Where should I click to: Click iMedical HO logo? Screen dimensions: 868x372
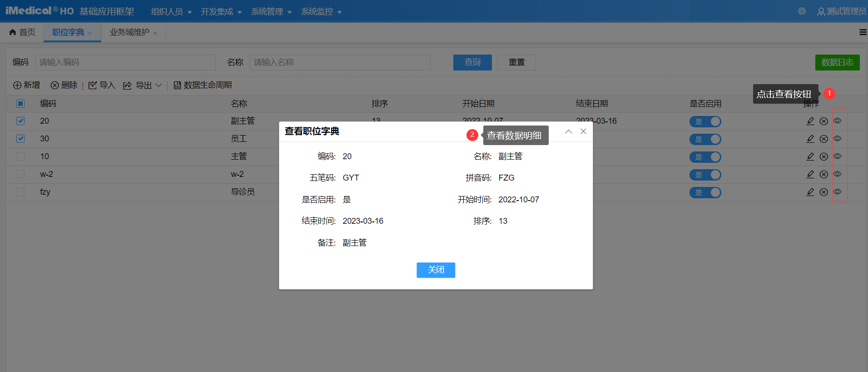39,11
